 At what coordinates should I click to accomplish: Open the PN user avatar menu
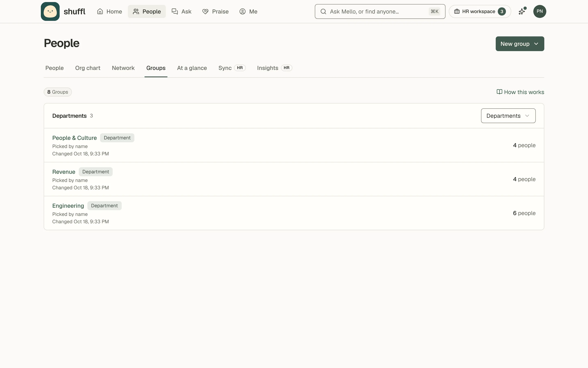point(540,11)
